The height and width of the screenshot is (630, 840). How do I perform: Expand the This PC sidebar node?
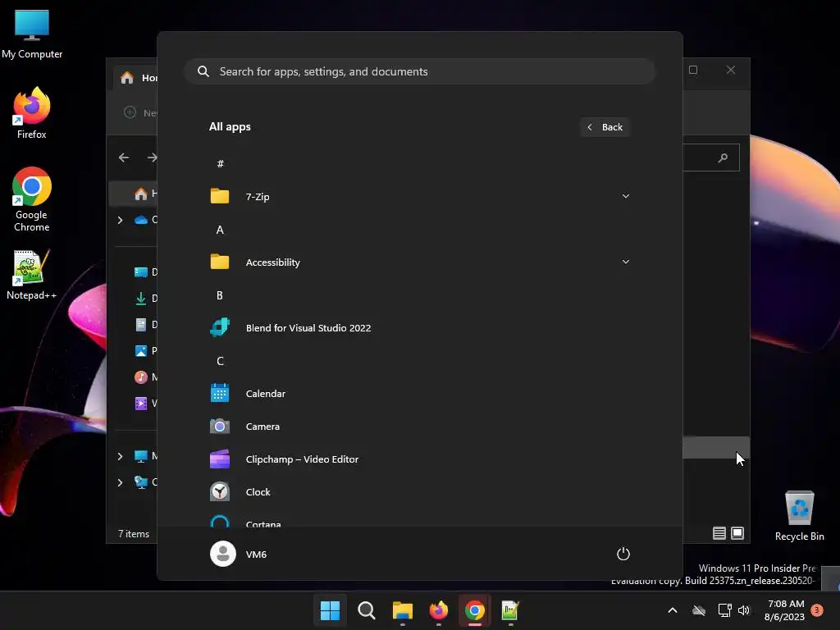(120, 456)
